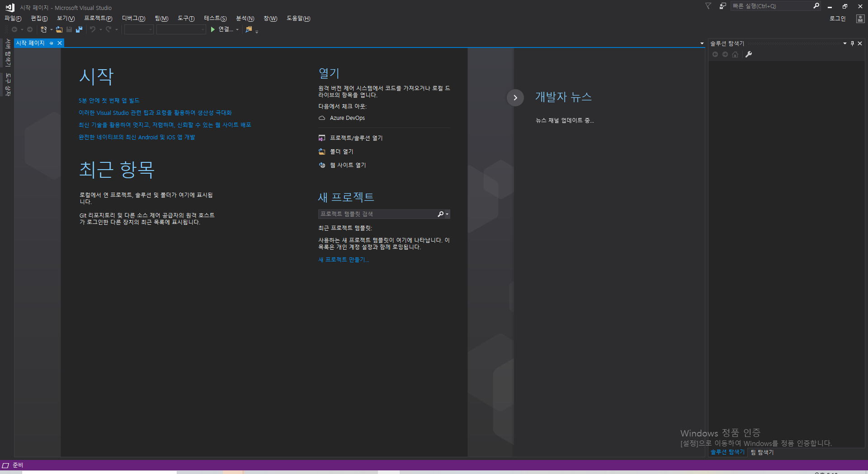
Task: Click the Solution Explorer properties wrench icon
Action: pos(749,54)
